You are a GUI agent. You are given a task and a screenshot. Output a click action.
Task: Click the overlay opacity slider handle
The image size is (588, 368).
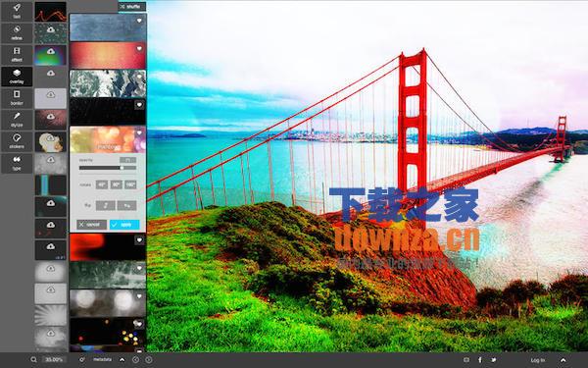tap(122, 168)
